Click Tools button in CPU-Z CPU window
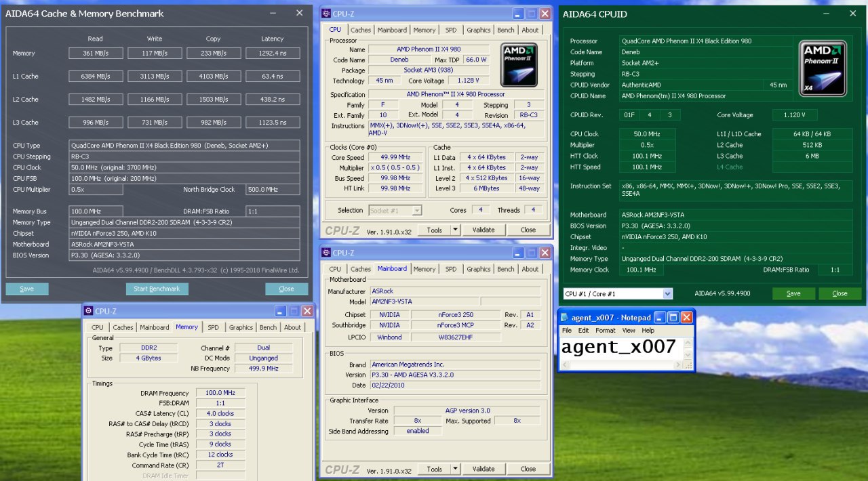Image resolution: width=868 pixels, height=481 pixels. coord(435,230)
